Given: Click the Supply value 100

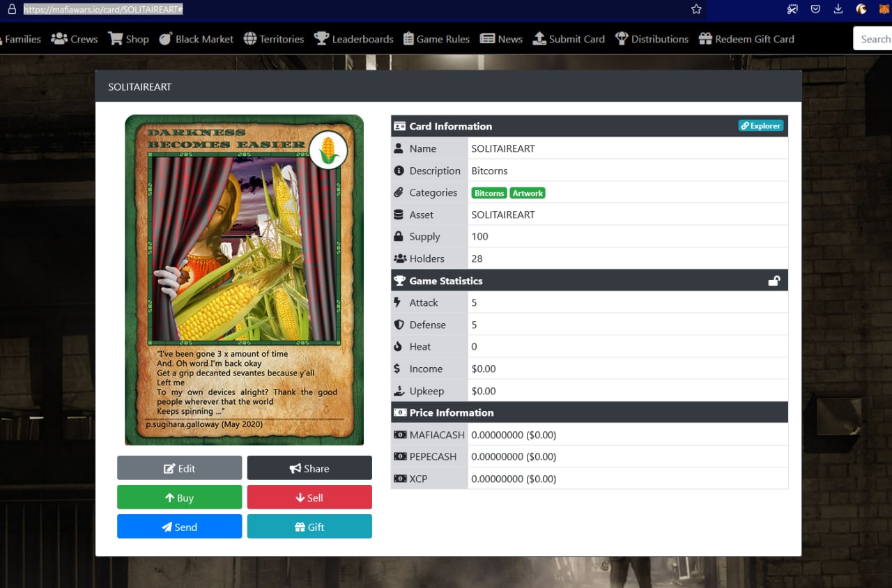Looking at the screenshot, I should coord(479,236).
